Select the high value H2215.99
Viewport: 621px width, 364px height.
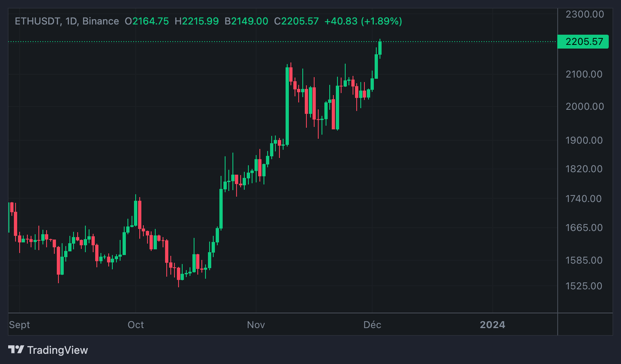197,21
